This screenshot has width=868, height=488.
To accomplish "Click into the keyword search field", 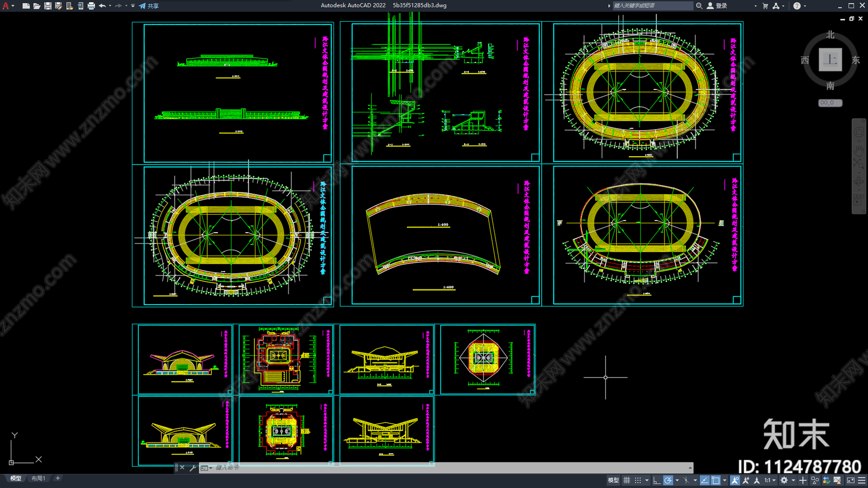I will [x=653, y=5].
